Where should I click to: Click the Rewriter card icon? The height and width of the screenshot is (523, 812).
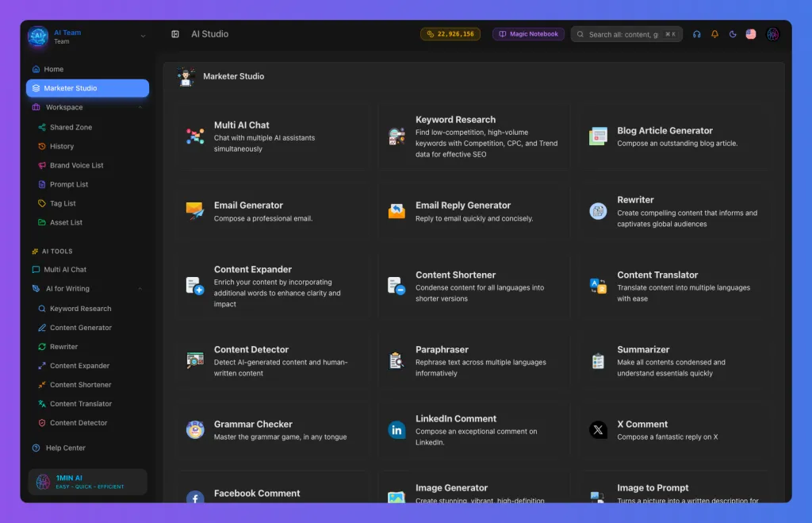[x=598, y=211]
